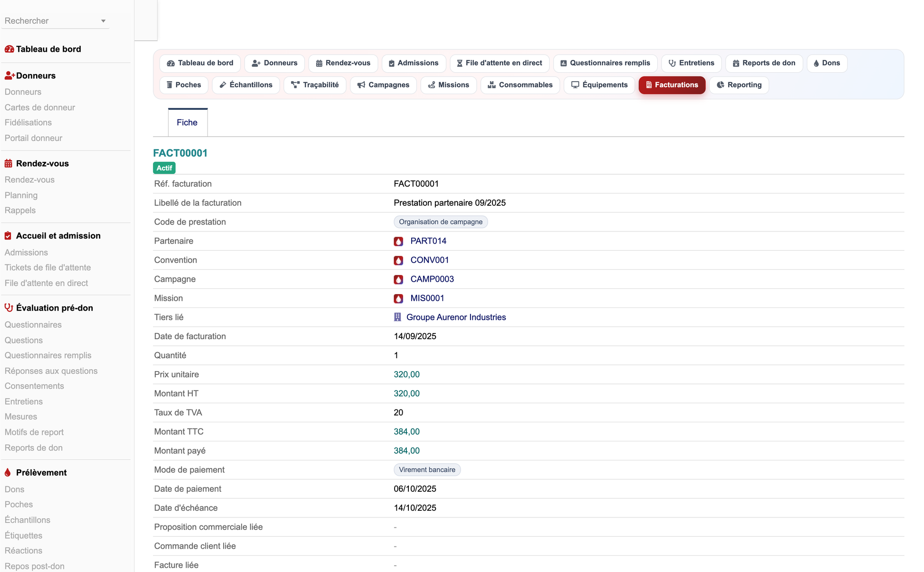924x572 pixels.
Task: Open Cartes de donneur in sidebar
Action: (x=40, y=107)
